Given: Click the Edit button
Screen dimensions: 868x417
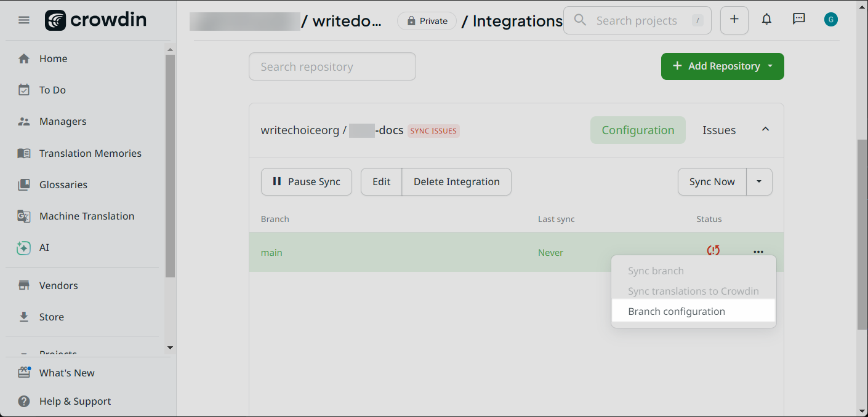Looking at the screenshot, I should point(381,182).
